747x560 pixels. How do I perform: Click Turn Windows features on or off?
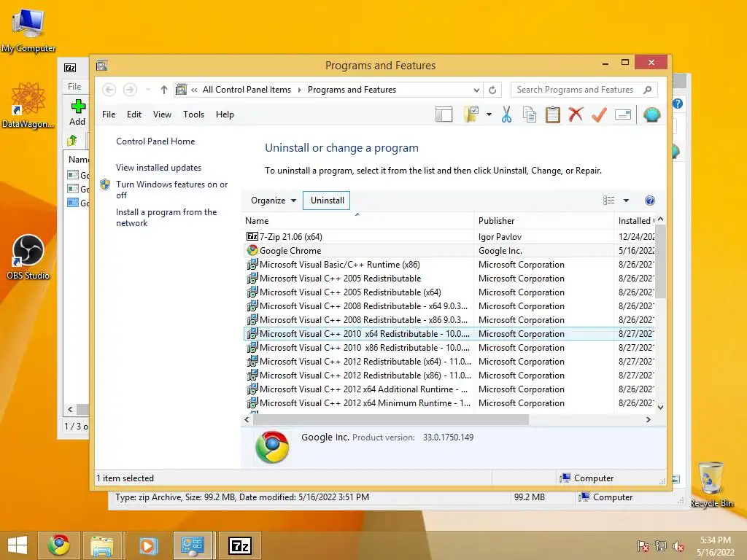(x=171, y=190)
